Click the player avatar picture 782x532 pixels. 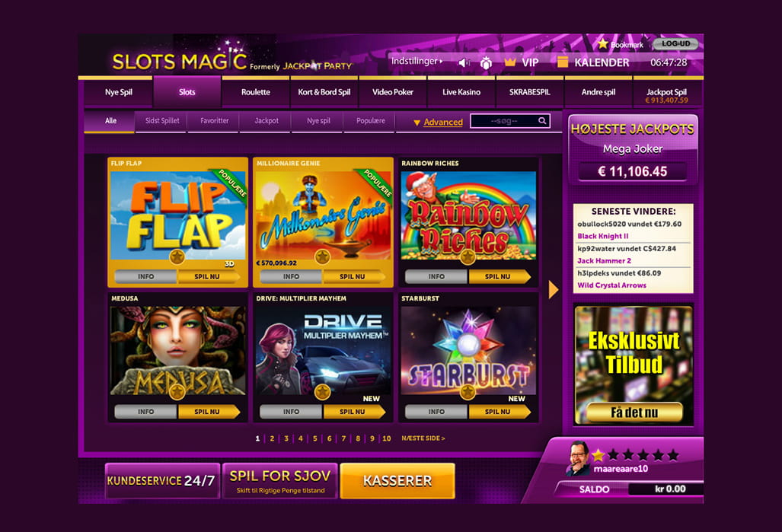(x=579, y=457)
